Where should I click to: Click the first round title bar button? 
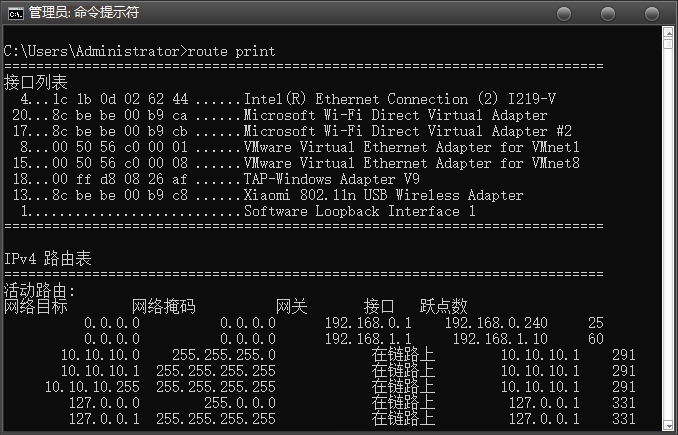564,14
